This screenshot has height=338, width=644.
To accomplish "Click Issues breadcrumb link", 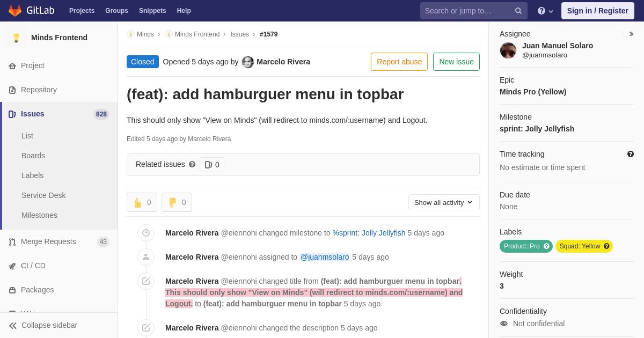I will [239, 34].
